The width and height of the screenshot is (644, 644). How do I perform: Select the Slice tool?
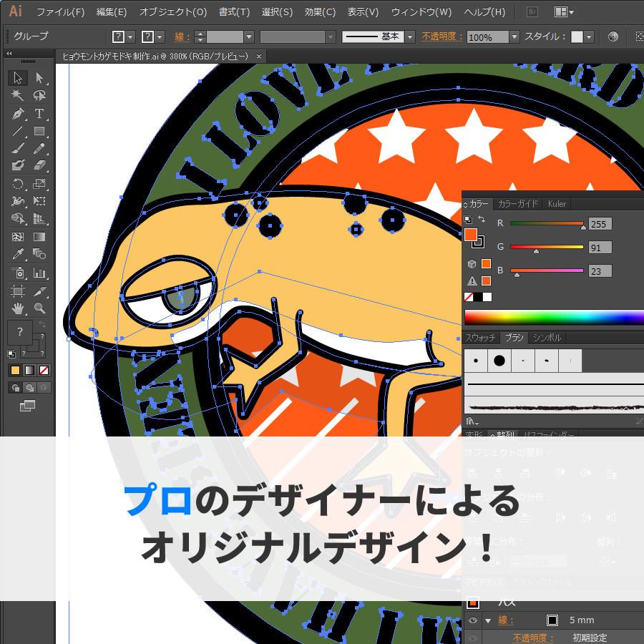click(39, 291)
